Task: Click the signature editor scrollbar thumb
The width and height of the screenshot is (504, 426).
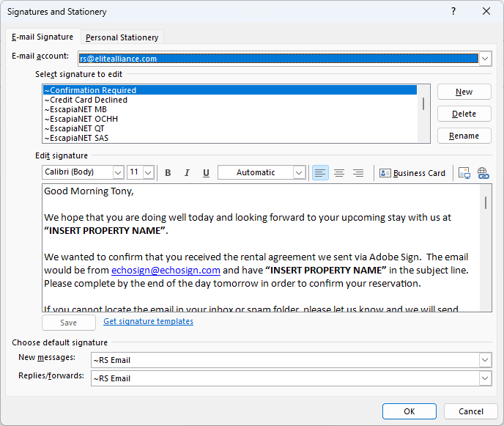Action: [486, 202]
